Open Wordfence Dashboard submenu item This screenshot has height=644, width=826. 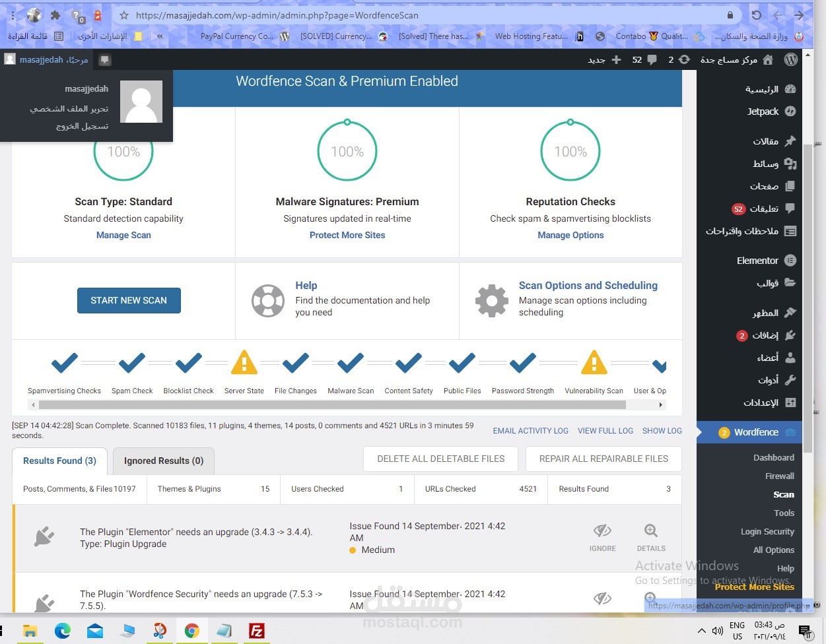773,457
